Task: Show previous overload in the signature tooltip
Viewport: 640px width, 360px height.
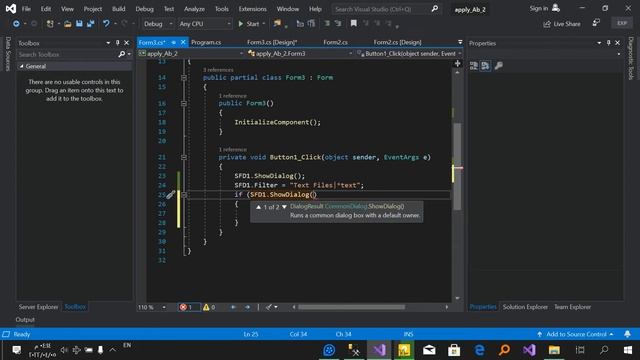Action: point(258,207)
